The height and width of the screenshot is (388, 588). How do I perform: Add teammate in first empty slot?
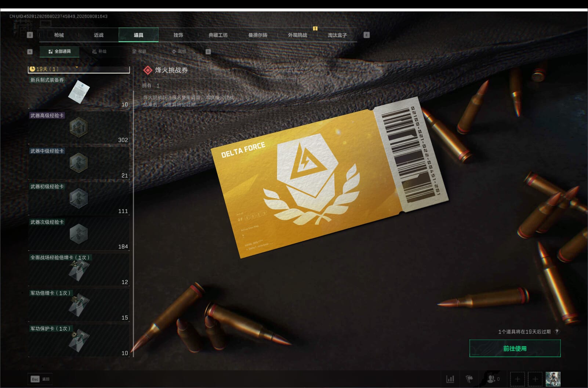(x=517, y=379)
